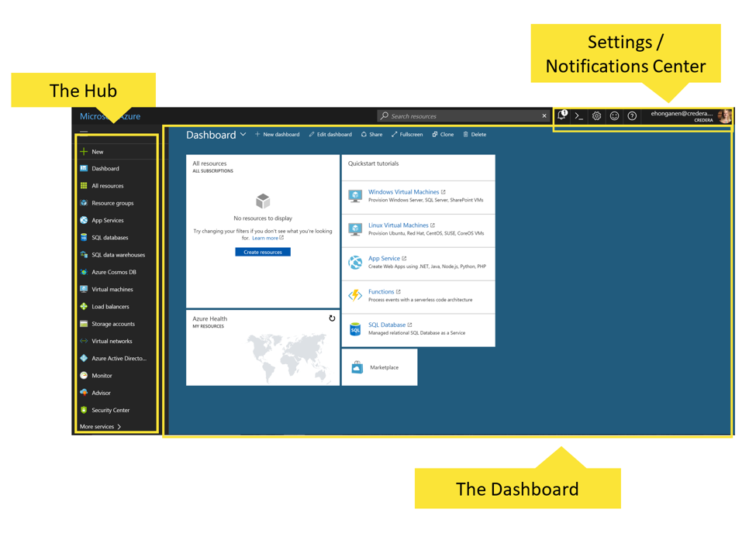Clear the search resources box

click(x=544, y=115)
